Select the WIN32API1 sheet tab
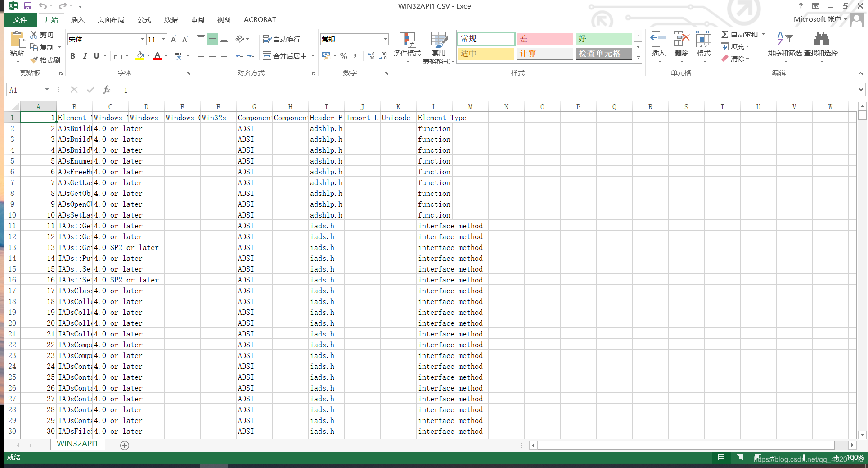The width and height of the screenshot is (868, 468). pyautogui.click(x=77, y=444)
